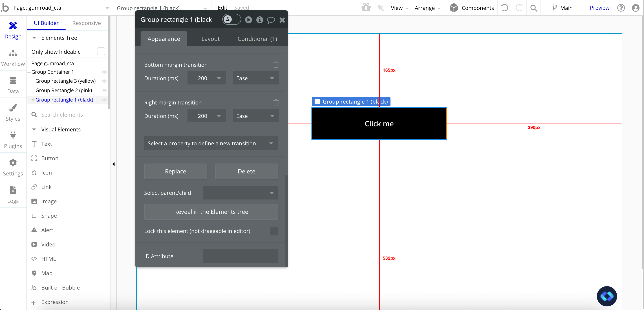The height and width of the screenshot is (310, 644).
Task: Toggle visibility of Group rectangle 3 (yellow)
Action: point(104,81)
